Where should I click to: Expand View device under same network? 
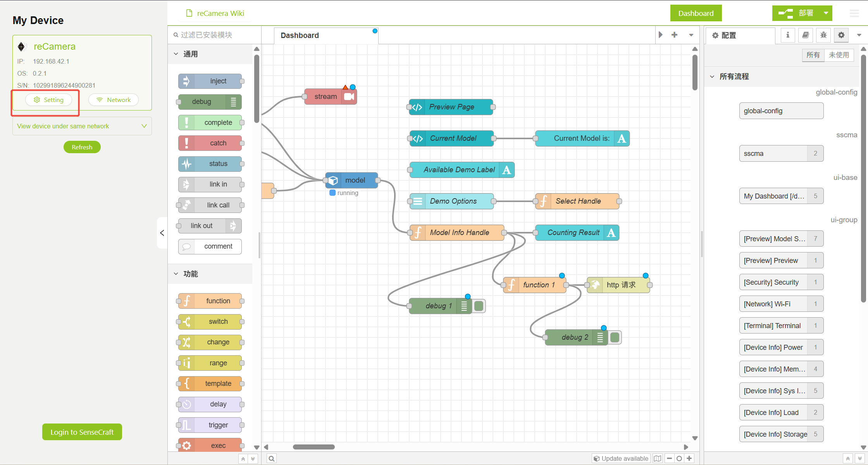82,126
